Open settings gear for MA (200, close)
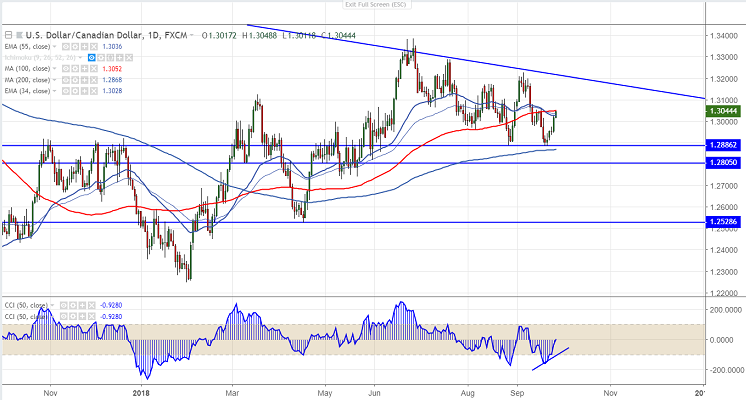The image size is (746, 400). click(75, 80)
